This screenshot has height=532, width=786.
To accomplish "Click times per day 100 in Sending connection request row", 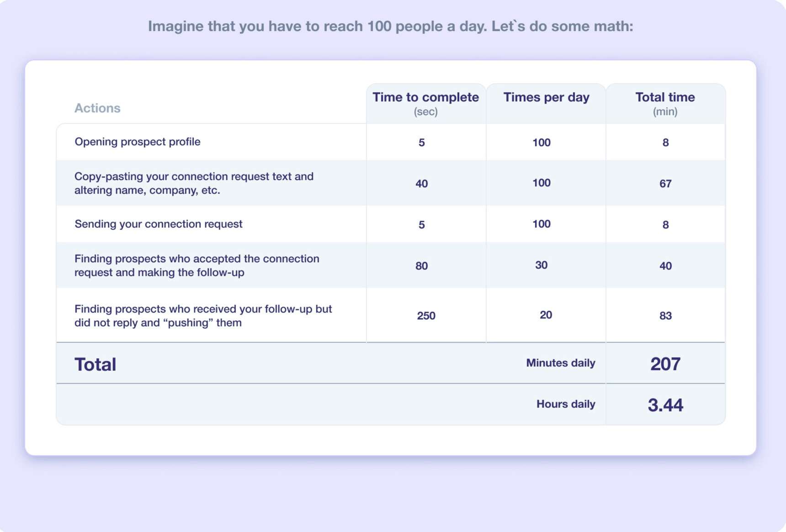I will pyautogui.click(x=541, y=224).
